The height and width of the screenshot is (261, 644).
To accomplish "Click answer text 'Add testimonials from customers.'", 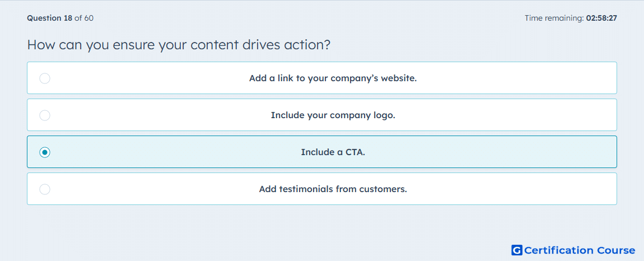I will [333, 189].
